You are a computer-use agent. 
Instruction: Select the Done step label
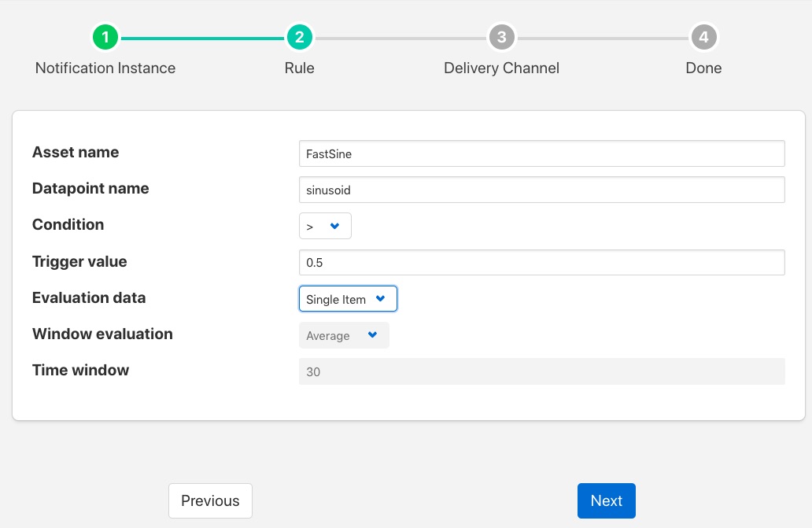703,68
